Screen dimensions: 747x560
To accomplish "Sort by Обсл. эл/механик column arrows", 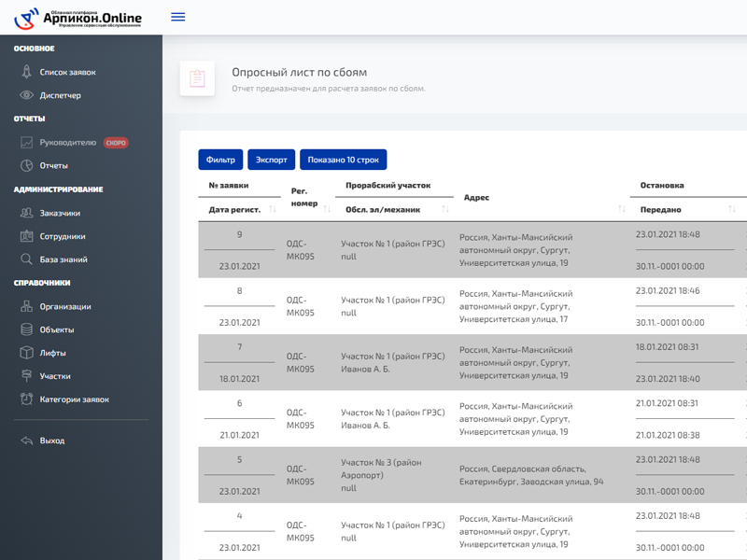I will coord(445,209).
